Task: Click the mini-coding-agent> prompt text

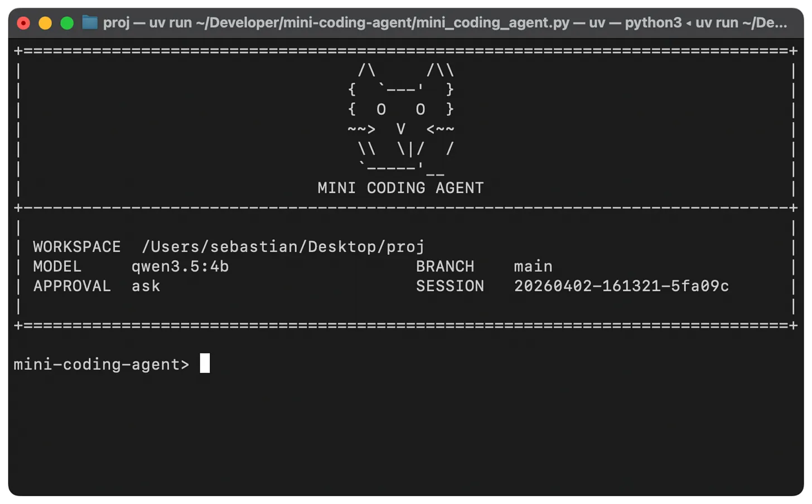Action: (101, 364)
